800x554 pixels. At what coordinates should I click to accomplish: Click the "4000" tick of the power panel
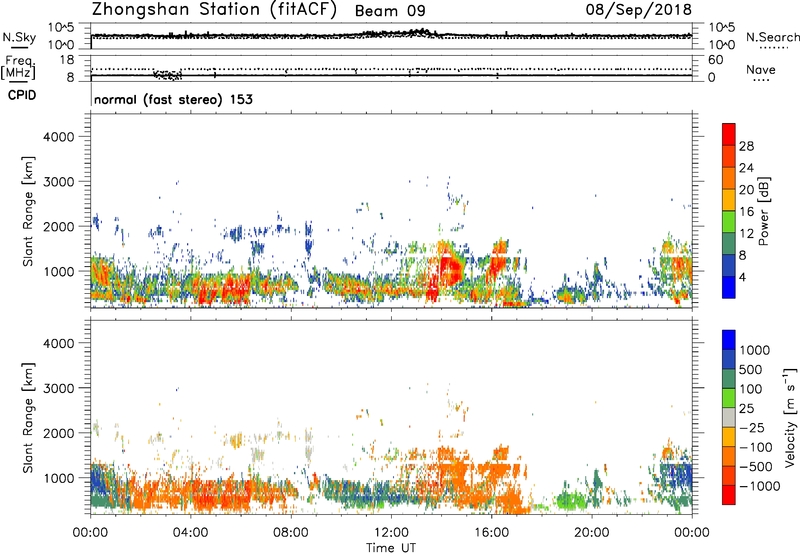[x=58, y=137]
